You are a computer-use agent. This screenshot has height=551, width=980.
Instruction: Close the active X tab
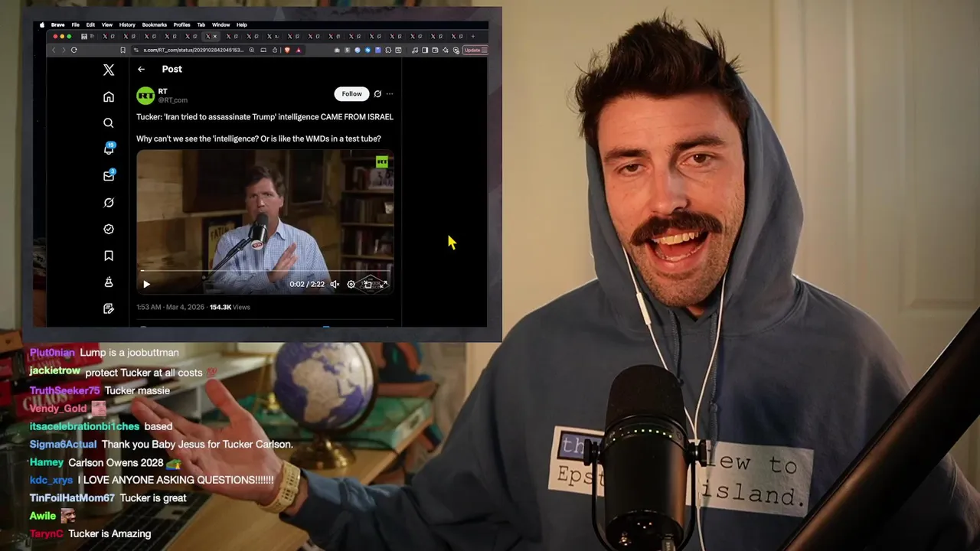click(x=215, y=36)
